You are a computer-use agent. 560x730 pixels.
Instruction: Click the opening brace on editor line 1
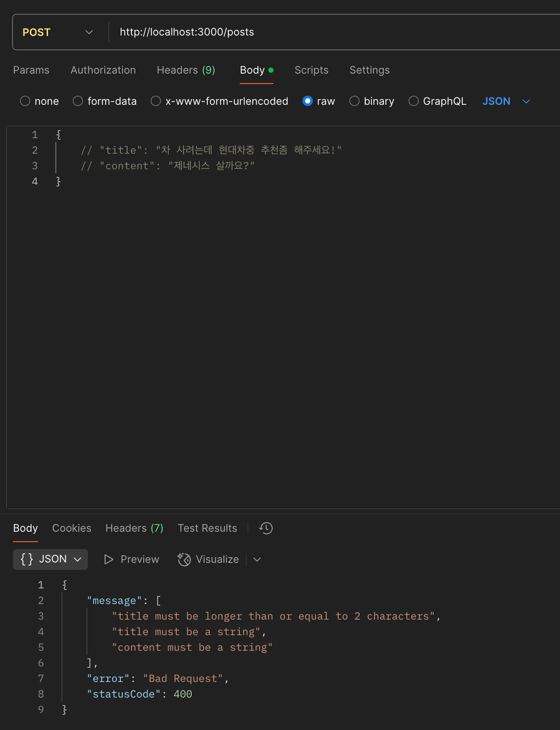[58, 135]
